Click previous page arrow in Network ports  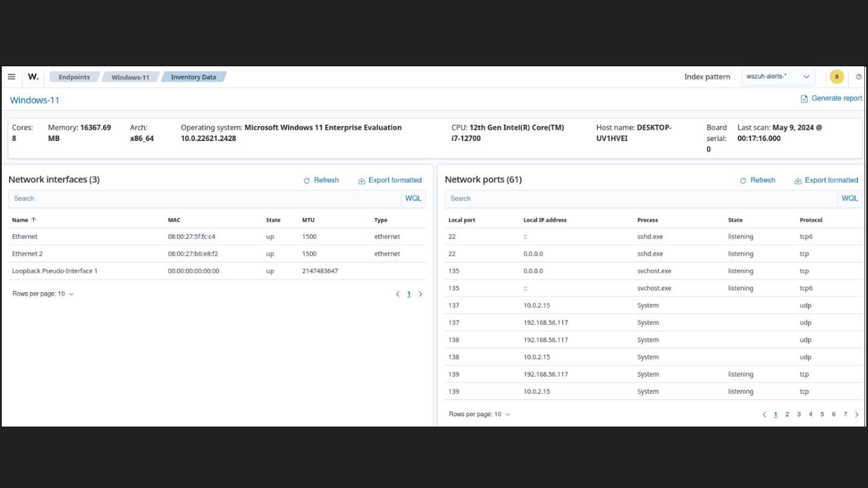(764, 414)
